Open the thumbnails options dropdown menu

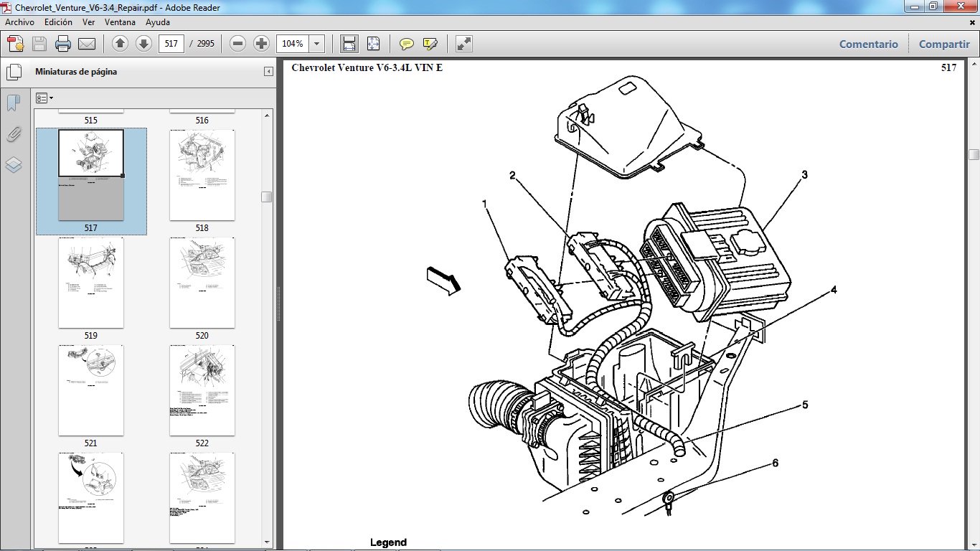click(x=44, y=98)
